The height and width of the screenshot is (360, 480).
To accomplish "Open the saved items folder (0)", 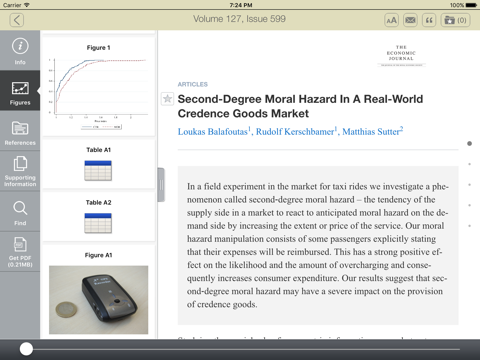I will coord(455,20).
